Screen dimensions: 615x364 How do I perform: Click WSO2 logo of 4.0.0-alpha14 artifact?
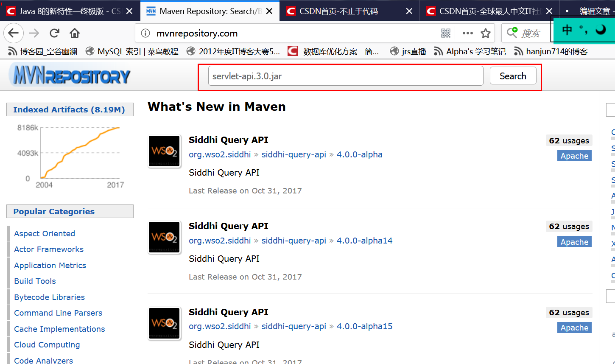point(165,237)
